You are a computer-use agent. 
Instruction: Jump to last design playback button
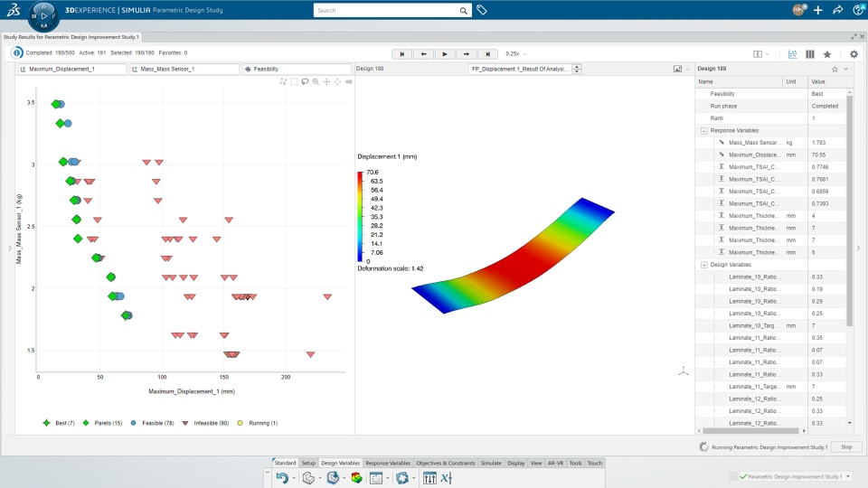pos(487,54)
